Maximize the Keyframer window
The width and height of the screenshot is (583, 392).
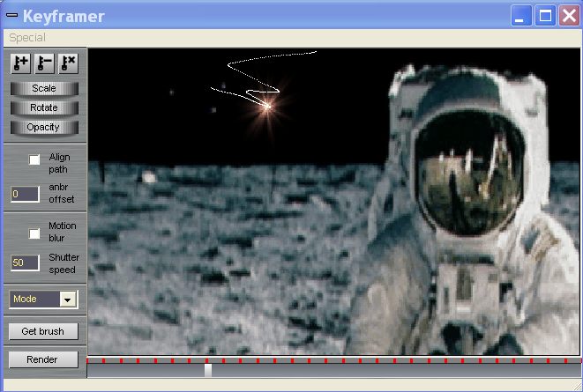pyautogui.click(x=546, y=16)
